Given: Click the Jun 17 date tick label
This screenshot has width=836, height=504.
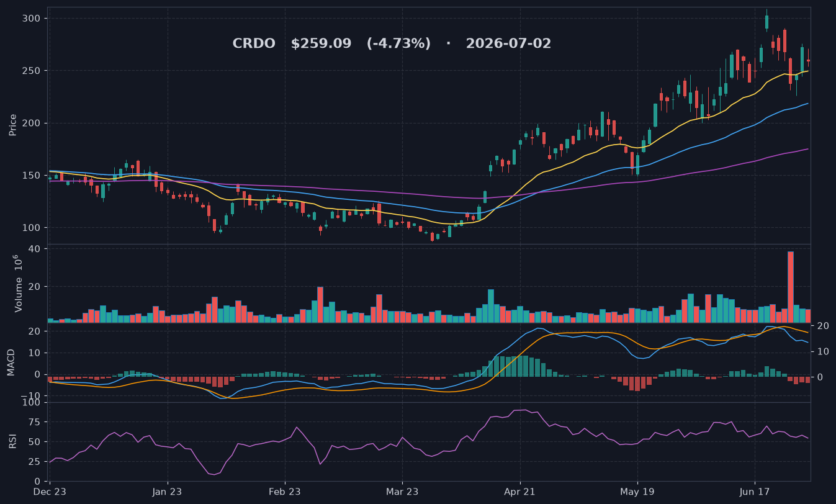Looking at the screenshot, I should 755,492.
